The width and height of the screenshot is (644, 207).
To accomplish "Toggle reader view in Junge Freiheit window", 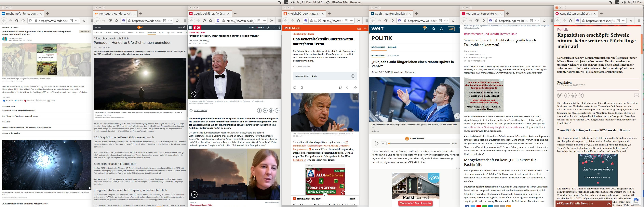I will 531,21.
